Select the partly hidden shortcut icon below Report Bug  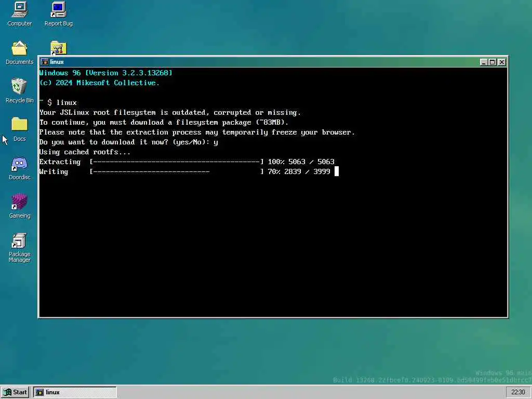coord(58,48)
